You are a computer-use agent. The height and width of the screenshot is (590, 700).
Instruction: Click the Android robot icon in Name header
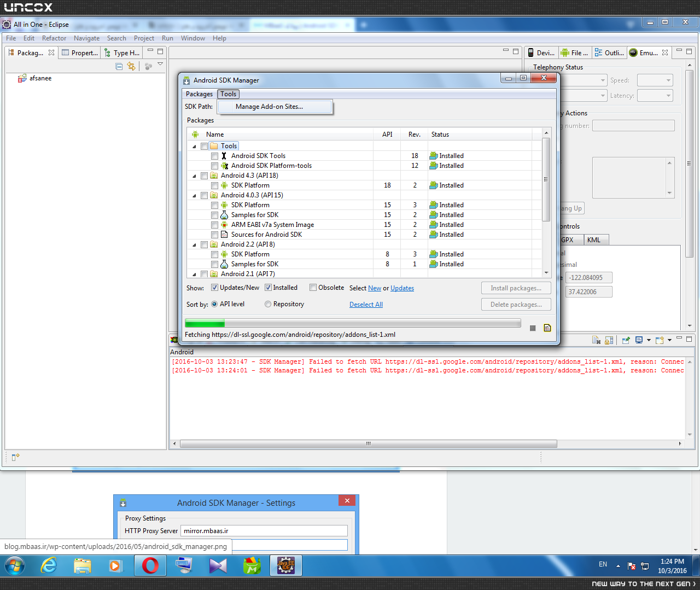click(x=195, y=135)
